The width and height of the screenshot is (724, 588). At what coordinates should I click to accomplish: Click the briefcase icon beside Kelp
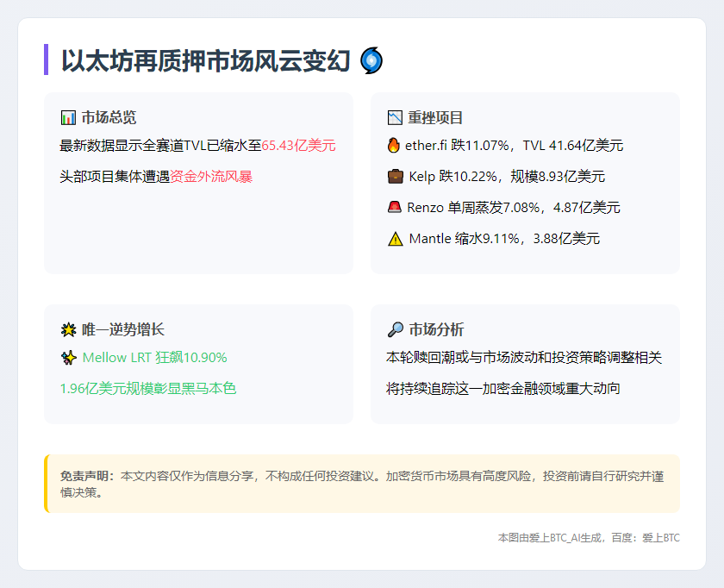click(x=396, y=177)
